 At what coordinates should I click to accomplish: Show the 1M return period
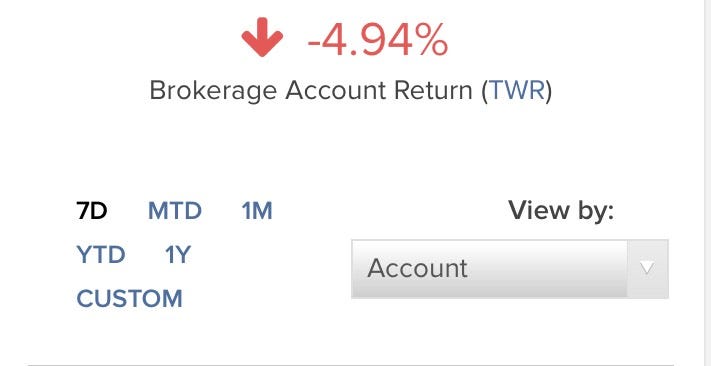click(257, 211)
